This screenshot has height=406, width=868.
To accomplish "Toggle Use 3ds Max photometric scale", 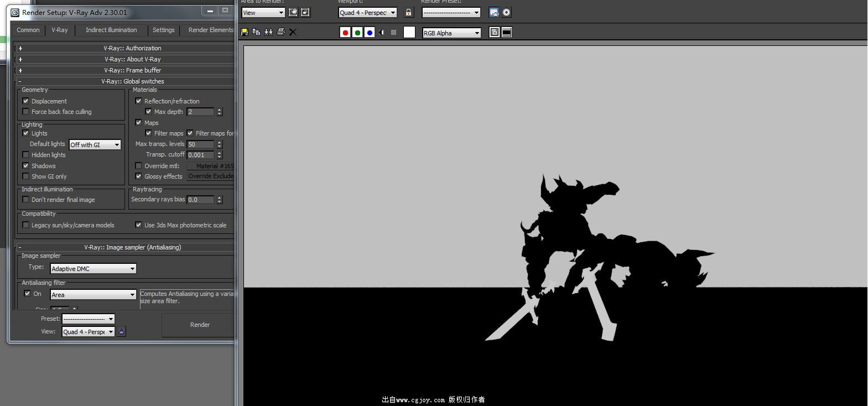I will [138, 225].
